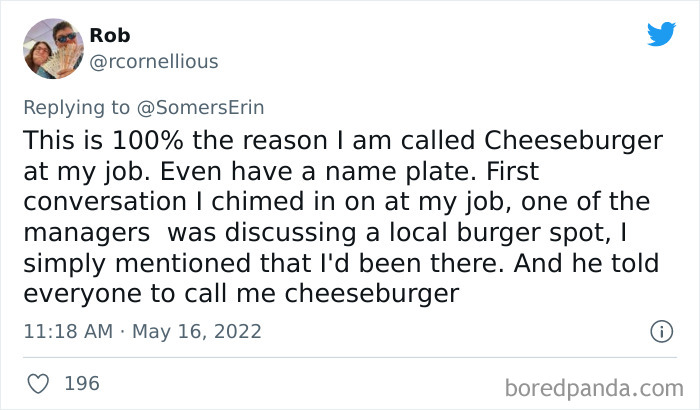The width and height of the screenshot is (700, 410).
Task: Click the display name Rob
Action: (x=109, y=36)
